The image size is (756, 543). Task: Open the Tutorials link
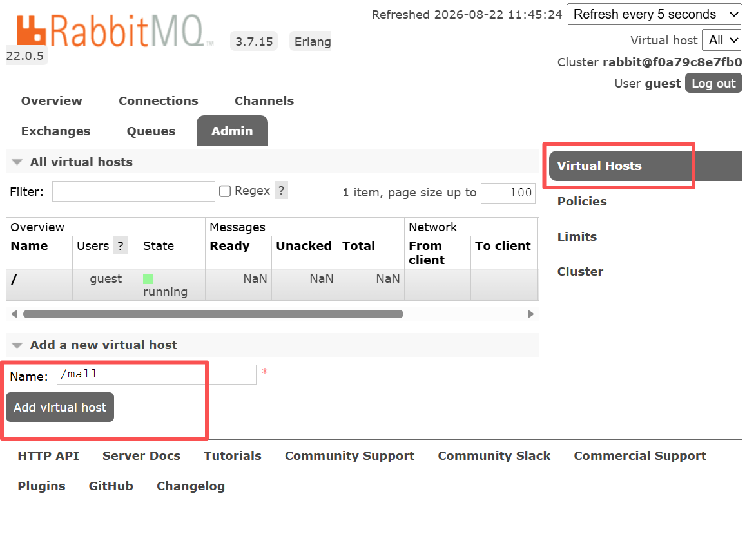point(233,456)
